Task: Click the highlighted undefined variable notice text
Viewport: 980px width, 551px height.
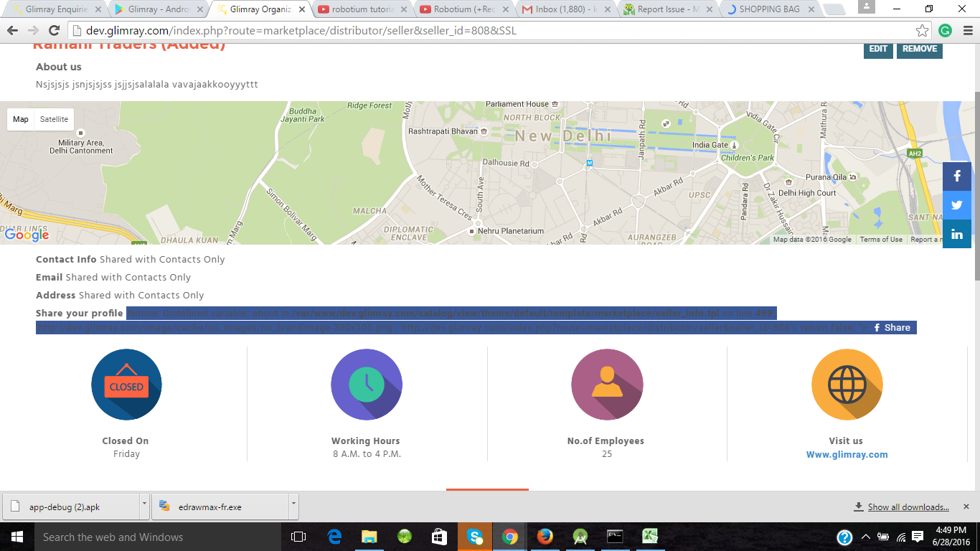Action: pyautogui.click(x=452, y=313)
